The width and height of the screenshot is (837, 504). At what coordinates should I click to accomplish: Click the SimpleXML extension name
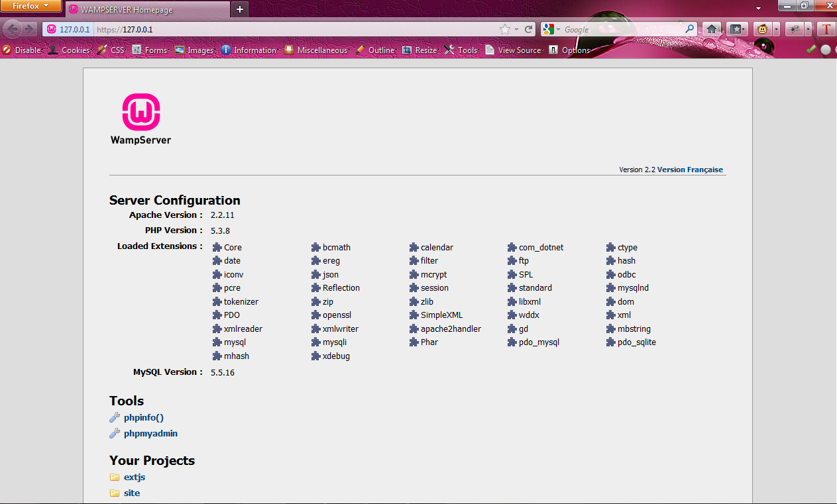click(441, 315)
